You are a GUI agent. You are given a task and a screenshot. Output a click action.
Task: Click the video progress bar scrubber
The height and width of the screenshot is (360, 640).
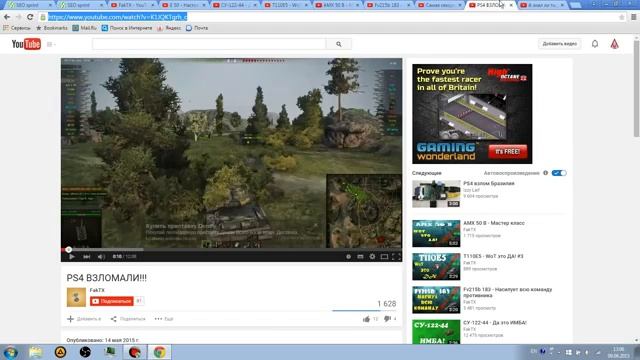tap(69, 249)
